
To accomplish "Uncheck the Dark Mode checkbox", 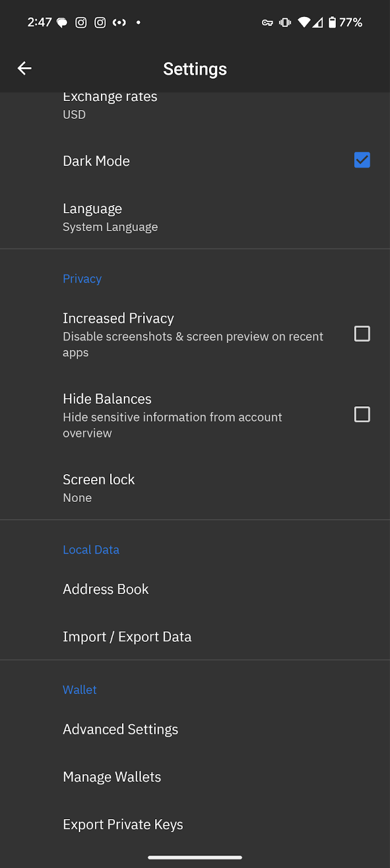I will pyautogui.click(x=362, y=160).
